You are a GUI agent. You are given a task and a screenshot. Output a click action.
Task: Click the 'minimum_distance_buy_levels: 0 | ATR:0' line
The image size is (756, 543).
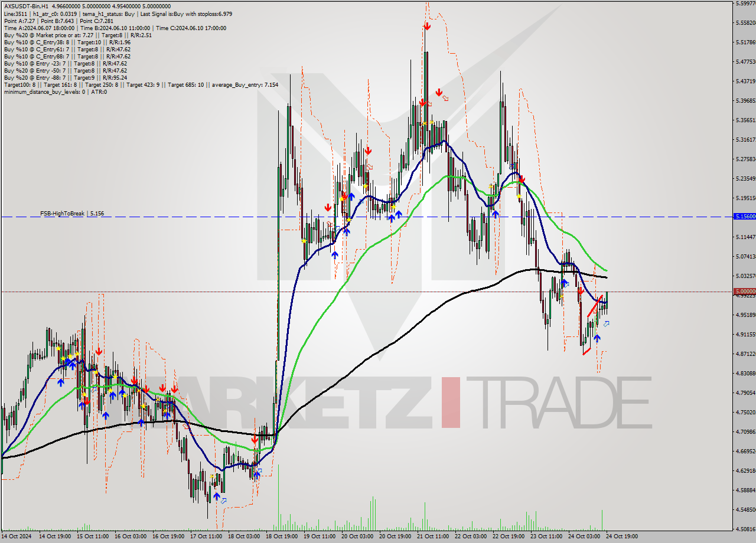click(x=55, y=91)
